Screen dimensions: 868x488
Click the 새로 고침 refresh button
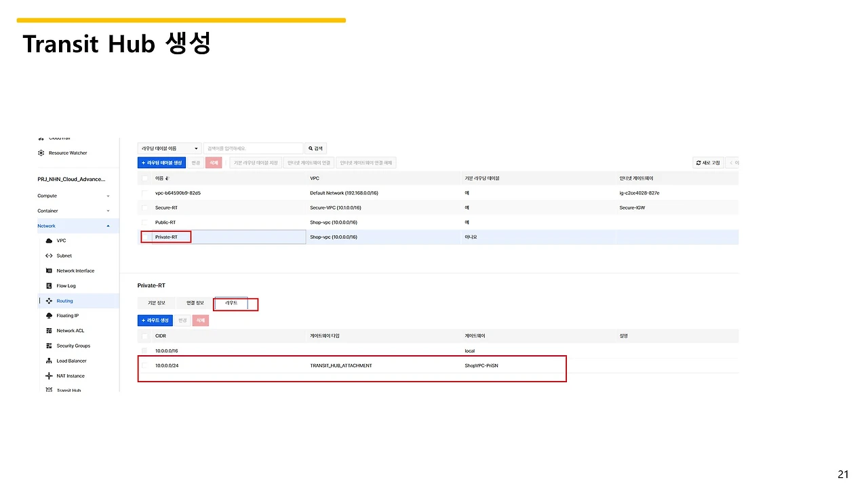pyautogui.click(x=708, y=163)
